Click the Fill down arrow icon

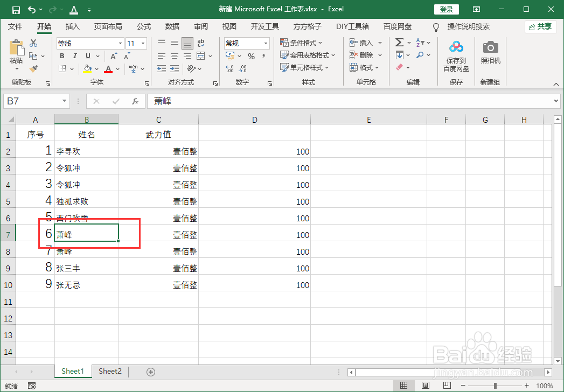tap(399, 55)
